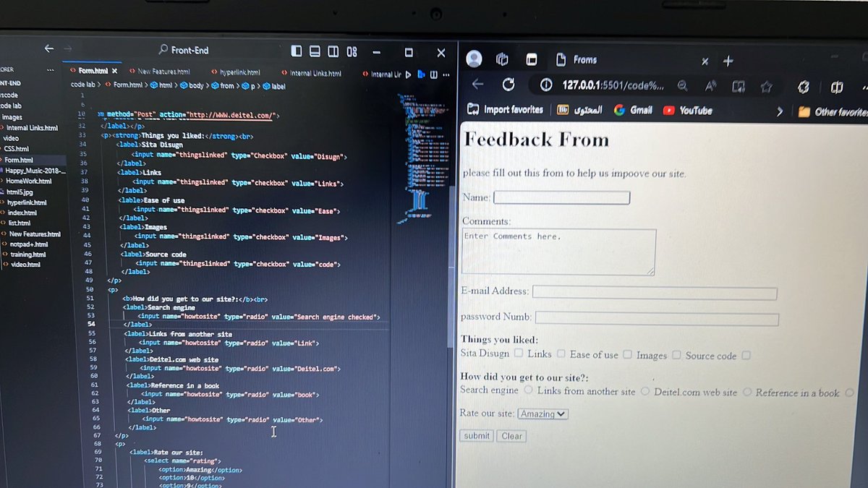
Task: Click the Edge split screen icon
Action: point(837,87)
